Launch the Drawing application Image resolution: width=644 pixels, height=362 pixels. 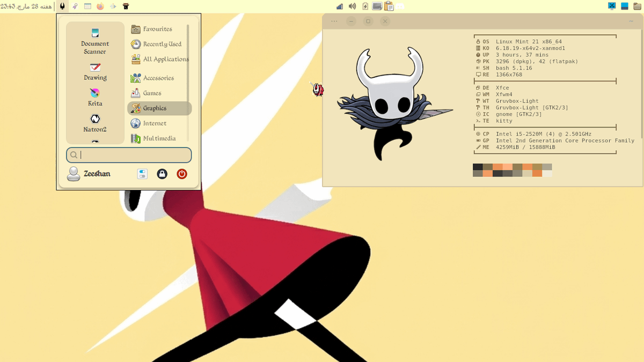95,71
